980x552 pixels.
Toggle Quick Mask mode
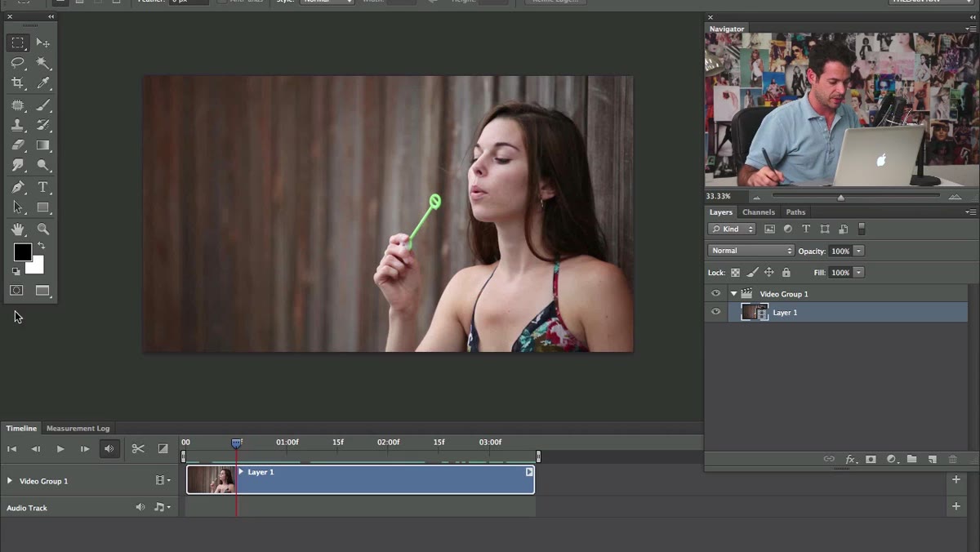click(x=16, y=291)
